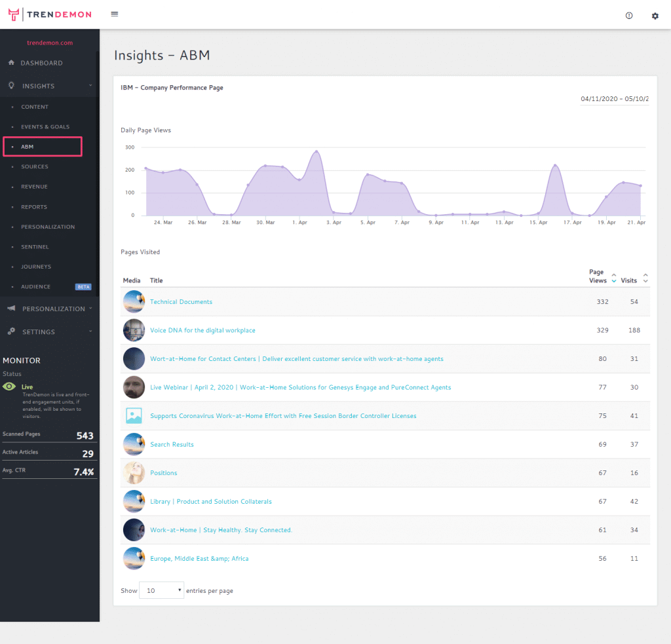Click the Work-at-Home Stay Healthy thumbnail
The width and height of the screenshot is (671, 644).
pos(134,530)
